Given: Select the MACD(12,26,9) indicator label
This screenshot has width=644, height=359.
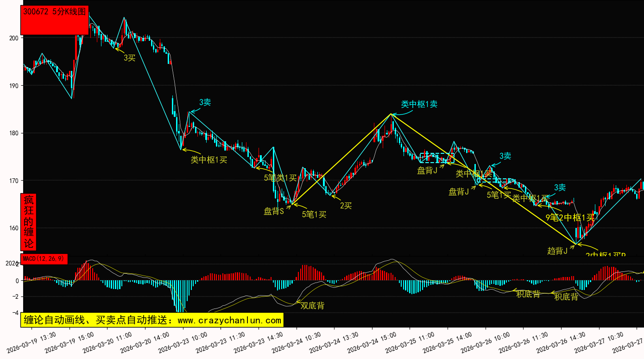Looking at the screenshot, I should pos(44,258).
